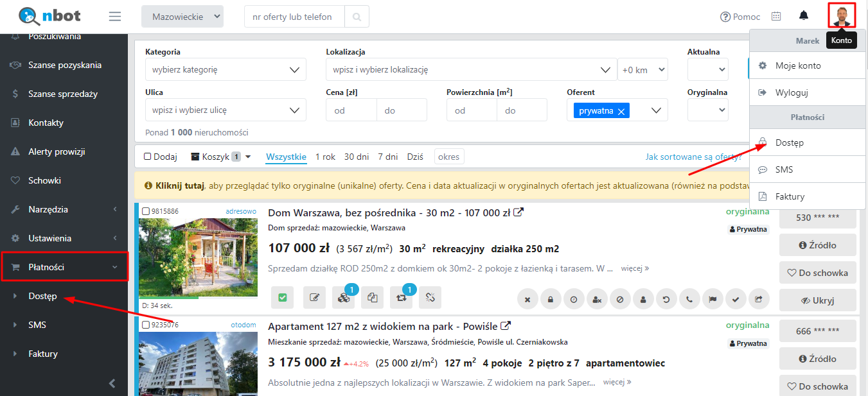Choose Wyloguj in the account menu
This screenshot has height=396, width=868.
[808, 92]
